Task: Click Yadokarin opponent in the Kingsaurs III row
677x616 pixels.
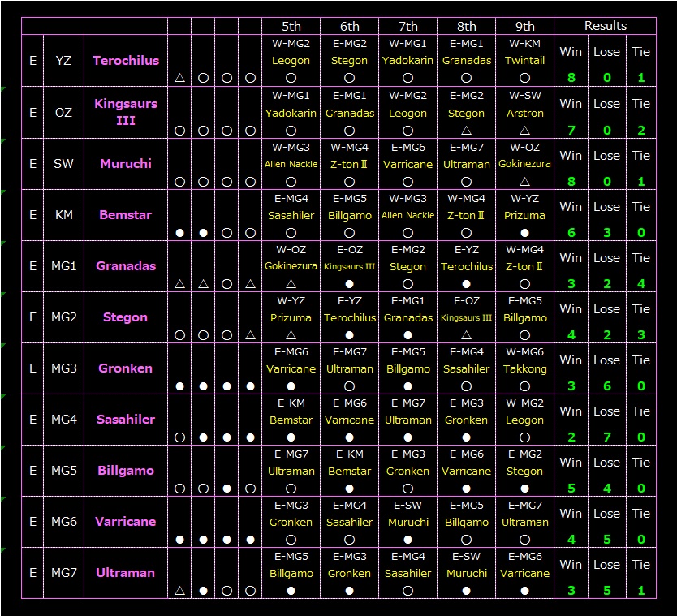Action: point(291,113)
